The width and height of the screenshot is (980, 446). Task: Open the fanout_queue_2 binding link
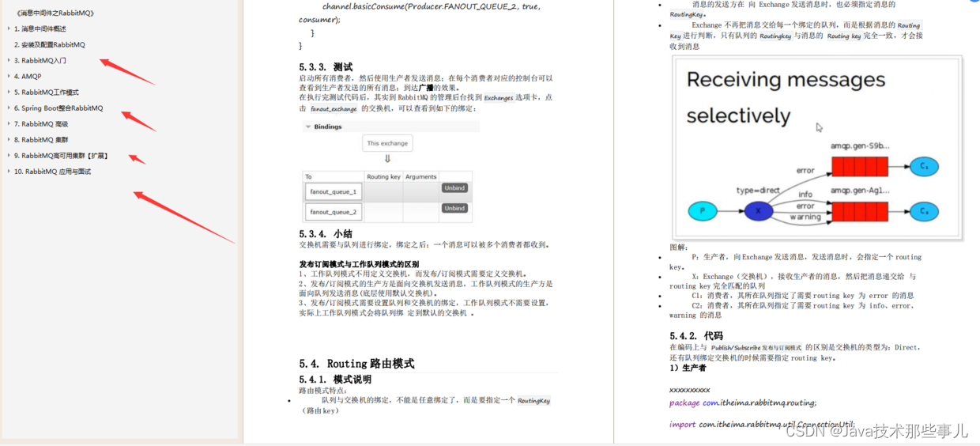click(x=334, y=212)
